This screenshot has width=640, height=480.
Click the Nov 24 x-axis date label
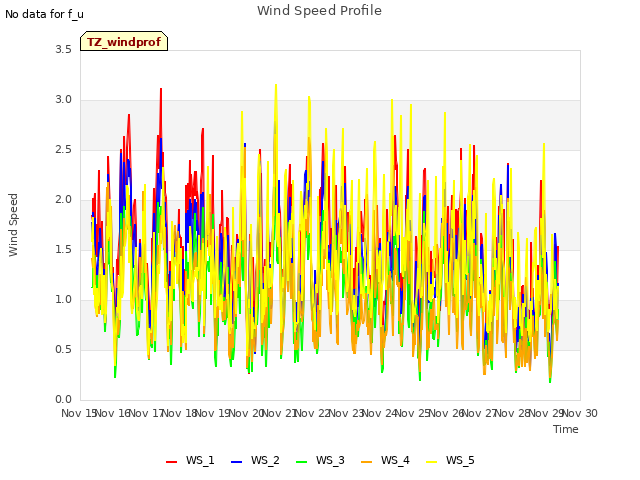pyautogui.click(x=380, y=413)
